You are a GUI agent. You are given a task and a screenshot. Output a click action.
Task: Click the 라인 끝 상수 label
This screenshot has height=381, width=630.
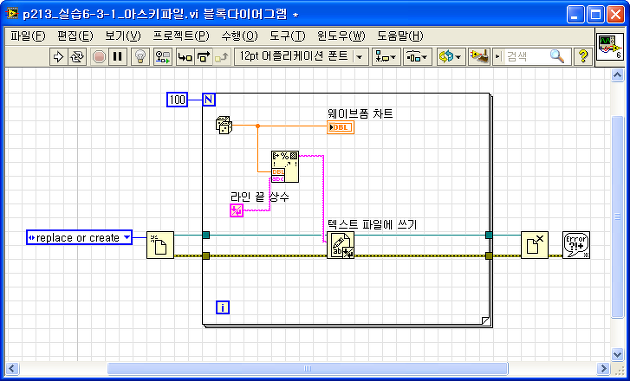click(x=260, y=197)
